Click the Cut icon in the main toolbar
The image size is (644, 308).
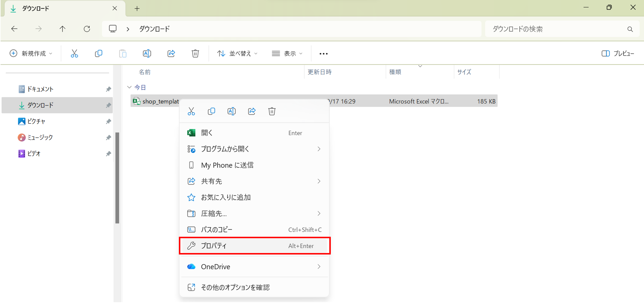(74, 54)
